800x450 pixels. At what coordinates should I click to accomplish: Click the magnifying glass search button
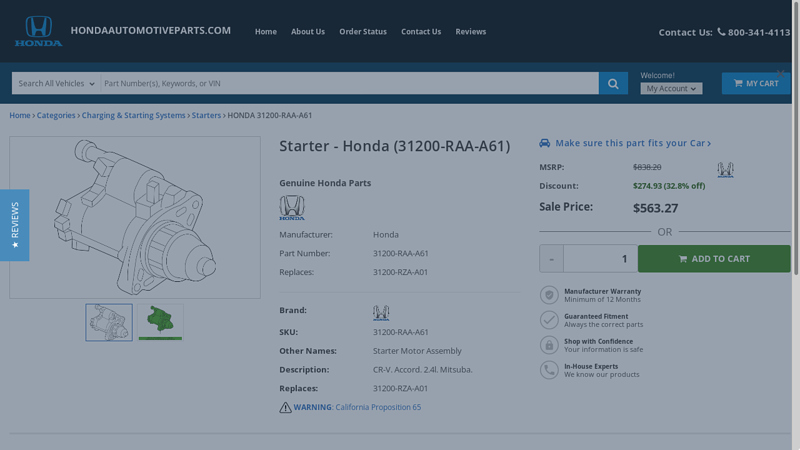(613, 83)
